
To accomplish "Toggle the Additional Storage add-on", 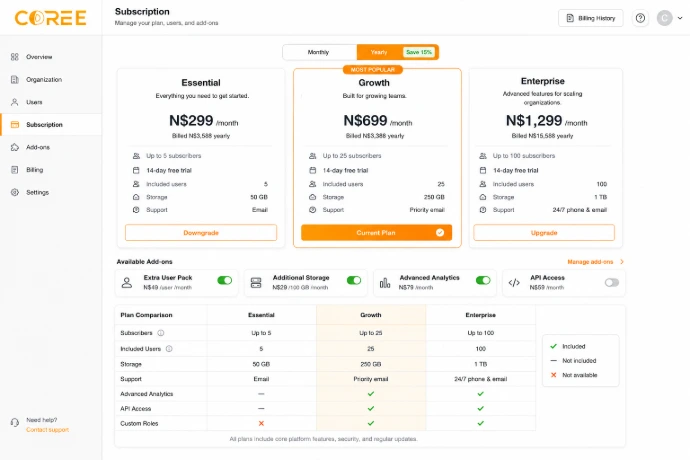I will coord(354,280).
